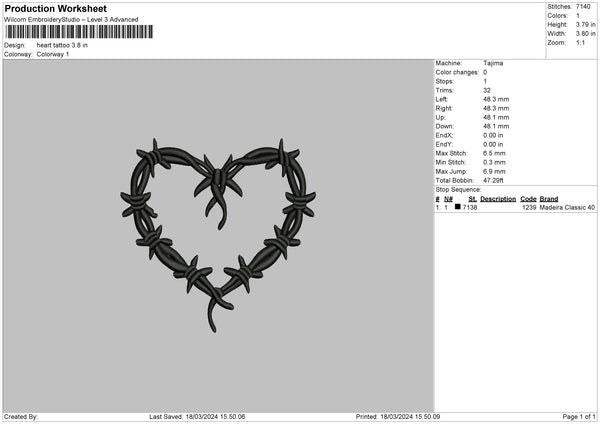Click the Last Saved timestamp
The image size is (600, 424).
point(197,416)
